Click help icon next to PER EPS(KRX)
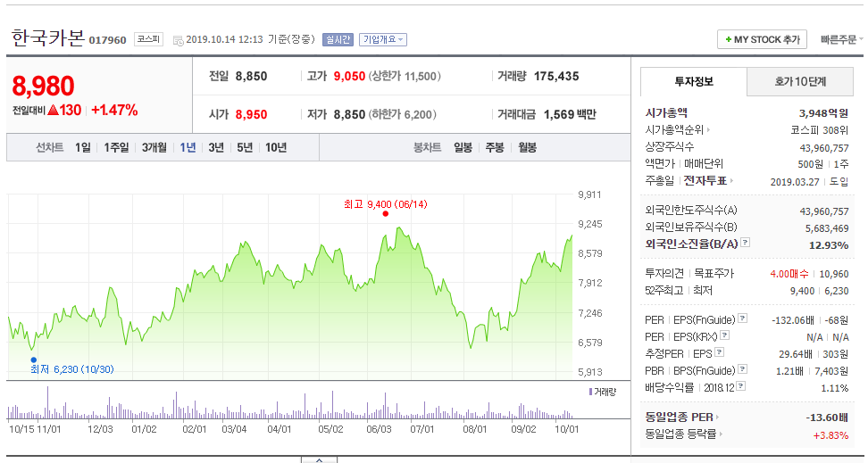This screenshot has width=868, height=463. click(x=724, y=335)
